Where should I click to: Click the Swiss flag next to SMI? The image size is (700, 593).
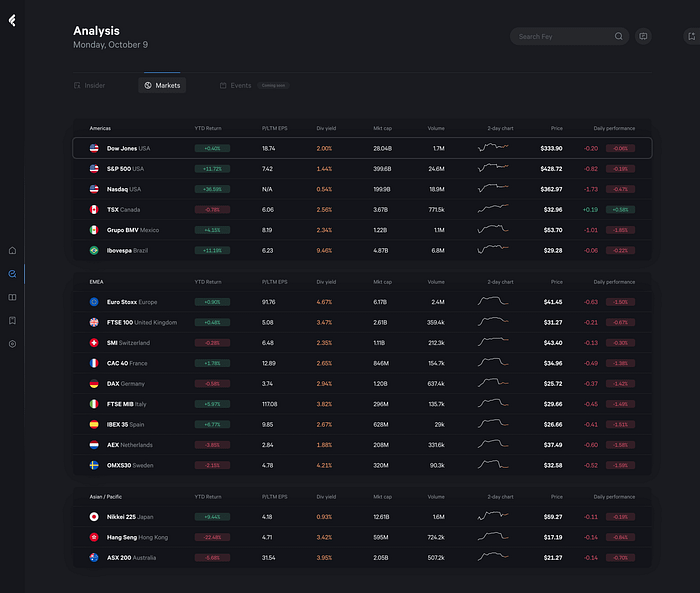(94, 343)
